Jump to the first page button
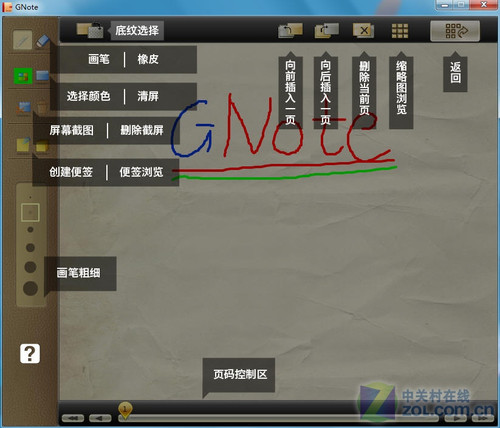Image resolution: width=500 pixels, height=428 pixels. 73,418
